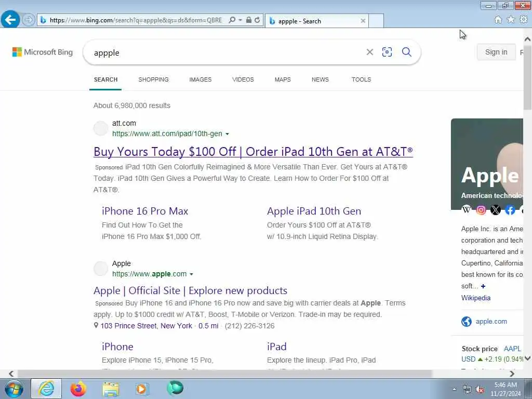Open Apple's Instagram profile icon
Image resolution: width=532 pixels, height=399 pixels.
pyautogui.click(x=481, y=210)
